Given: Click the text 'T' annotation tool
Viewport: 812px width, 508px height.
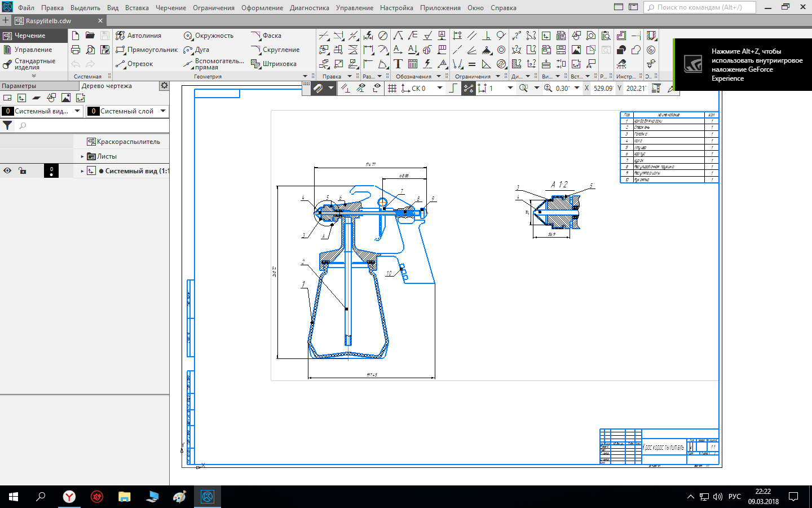Looking at the screenshot, I should click(x=398, y=64).
